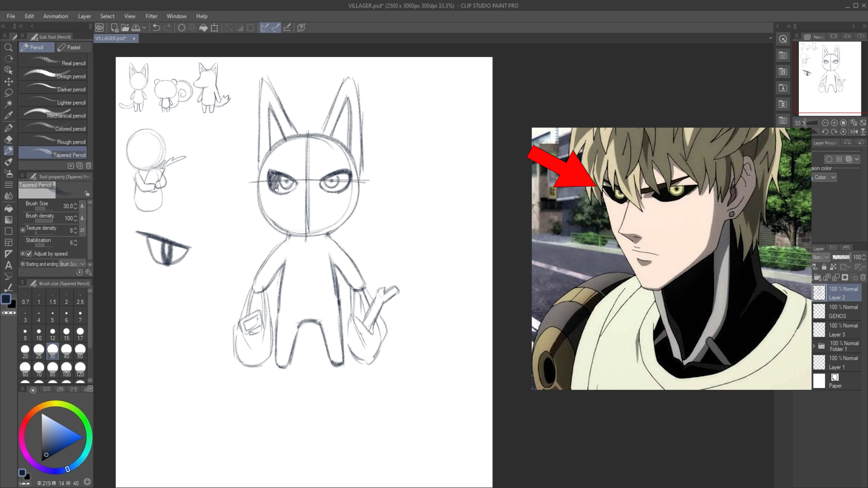Delete sub tool via trash icon

click(x=89, y=166)
